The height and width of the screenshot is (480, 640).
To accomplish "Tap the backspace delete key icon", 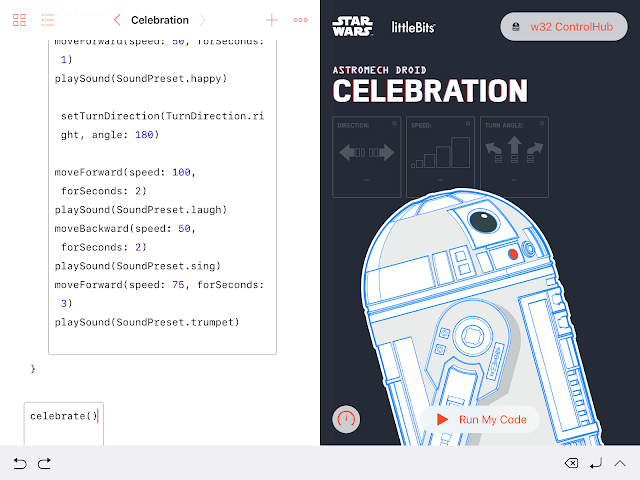I will [x=571, y=463].
